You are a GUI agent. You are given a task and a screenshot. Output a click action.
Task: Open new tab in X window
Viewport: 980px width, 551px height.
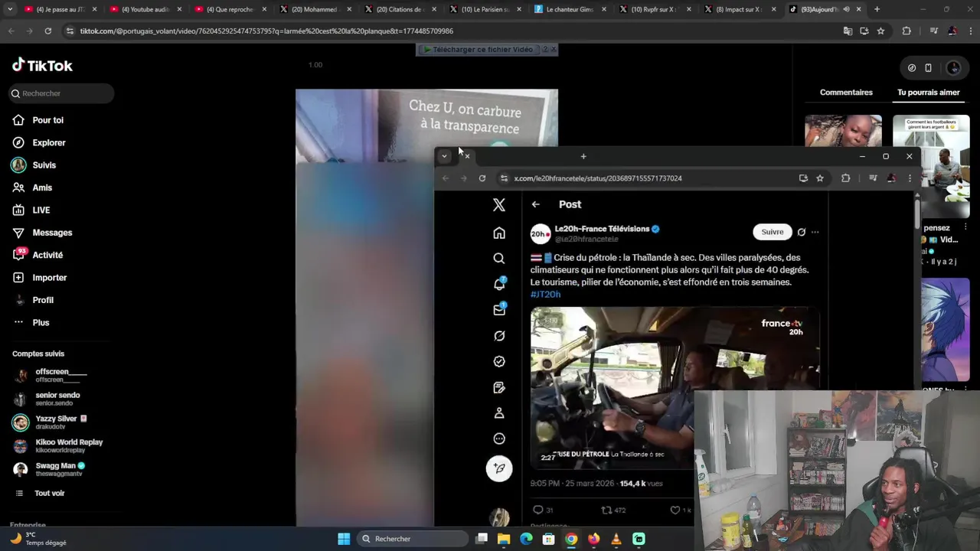pos(583,156)
